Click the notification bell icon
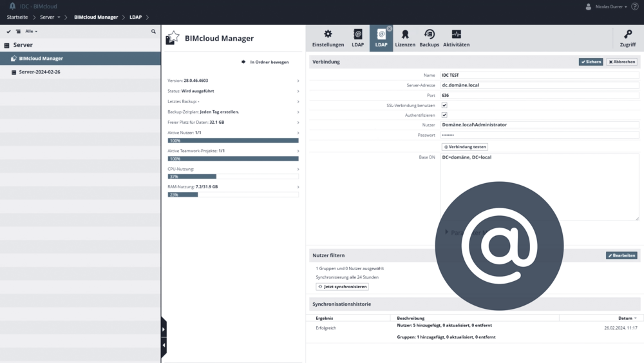Image resolution: width=644 pixels, height=363 pixels. (12, 6)
